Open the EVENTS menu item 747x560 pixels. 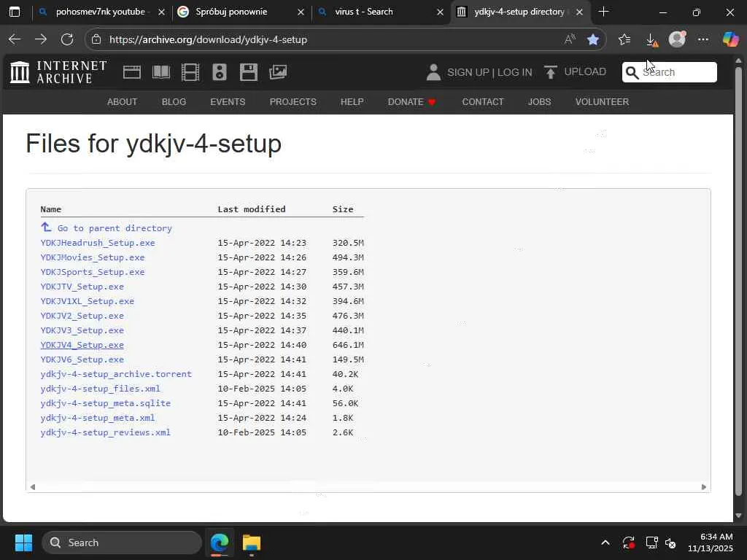coord(228,102)
